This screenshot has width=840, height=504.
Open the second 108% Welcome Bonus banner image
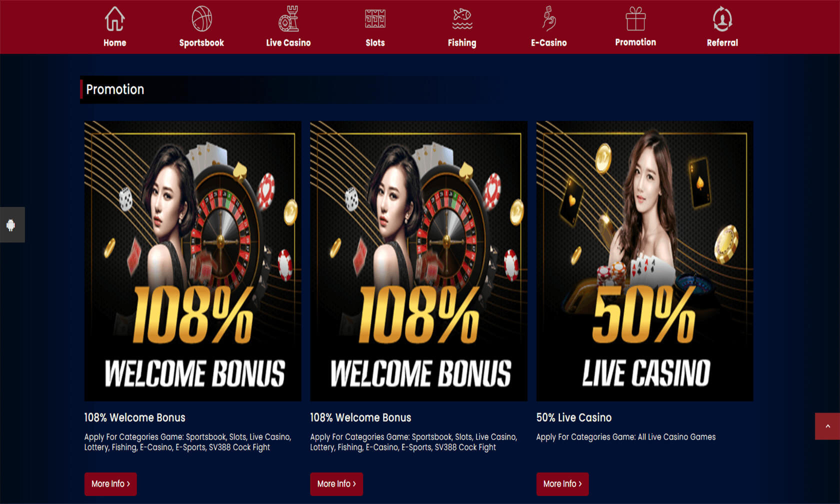(418, 261)
